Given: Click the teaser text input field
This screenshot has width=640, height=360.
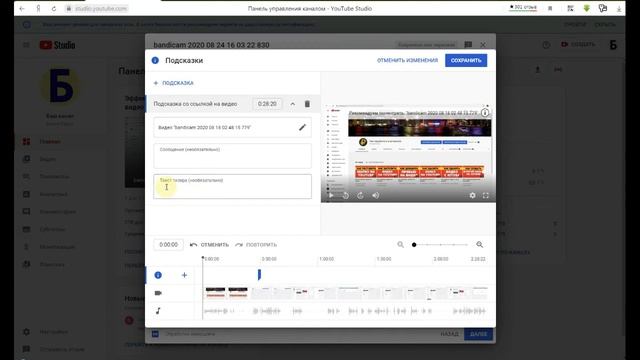Looking at the screenshot, I should (x=232, y=187).
